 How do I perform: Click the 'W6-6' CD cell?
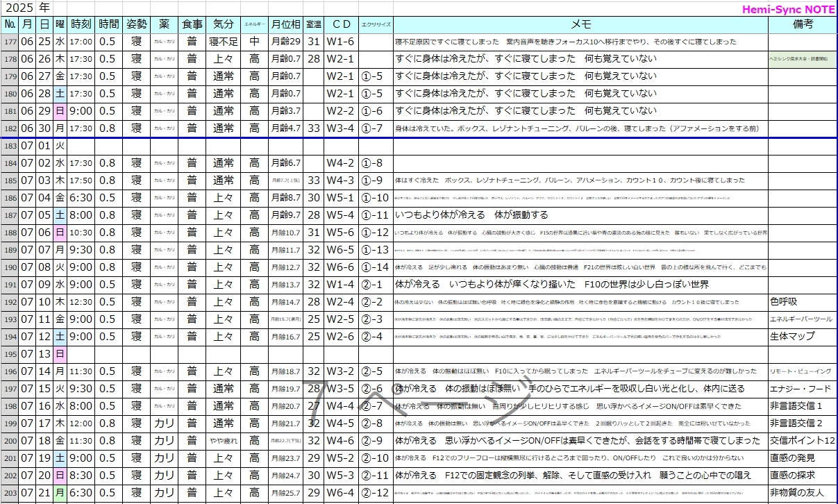341,267
